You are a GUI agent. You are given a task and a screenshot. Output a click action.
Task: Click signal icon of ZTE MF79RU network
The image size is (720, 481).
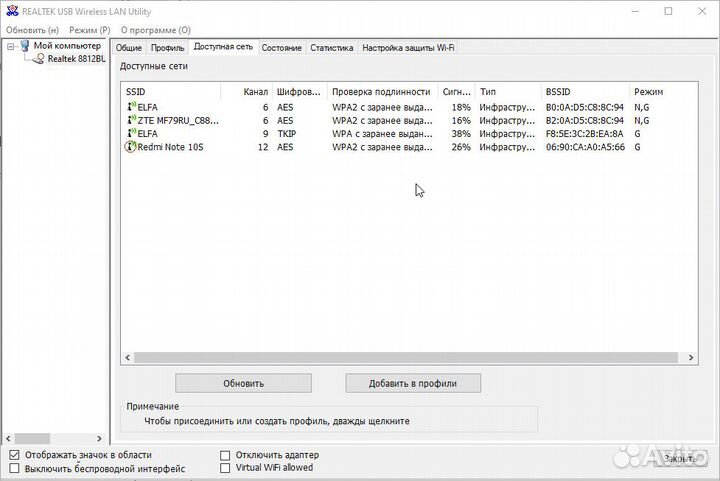coord(131,120)
